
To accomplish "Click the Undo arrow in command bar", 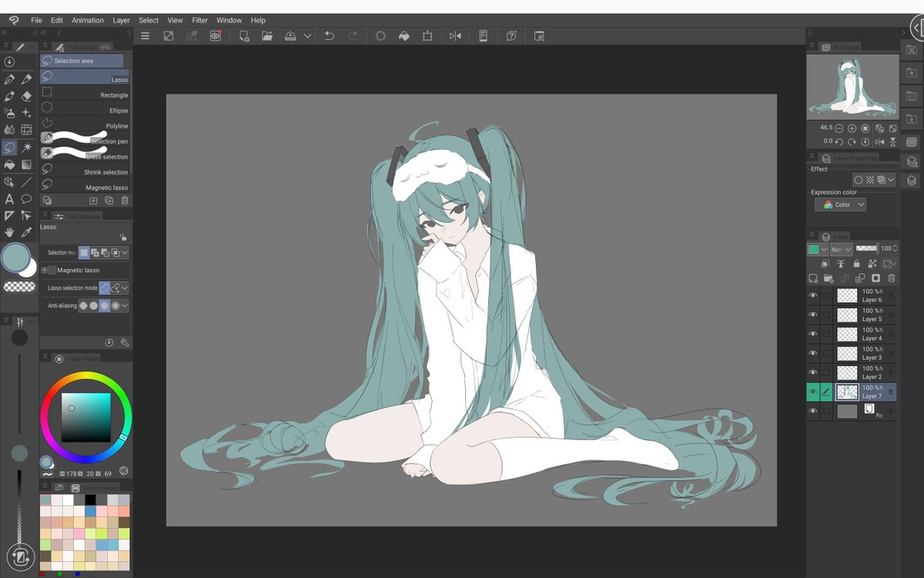I will point(330,35).
